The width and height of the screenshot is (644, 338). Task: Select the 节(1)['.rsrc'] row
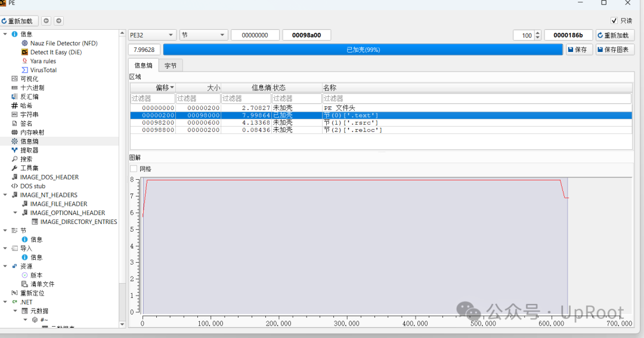(x=381, y=122)
